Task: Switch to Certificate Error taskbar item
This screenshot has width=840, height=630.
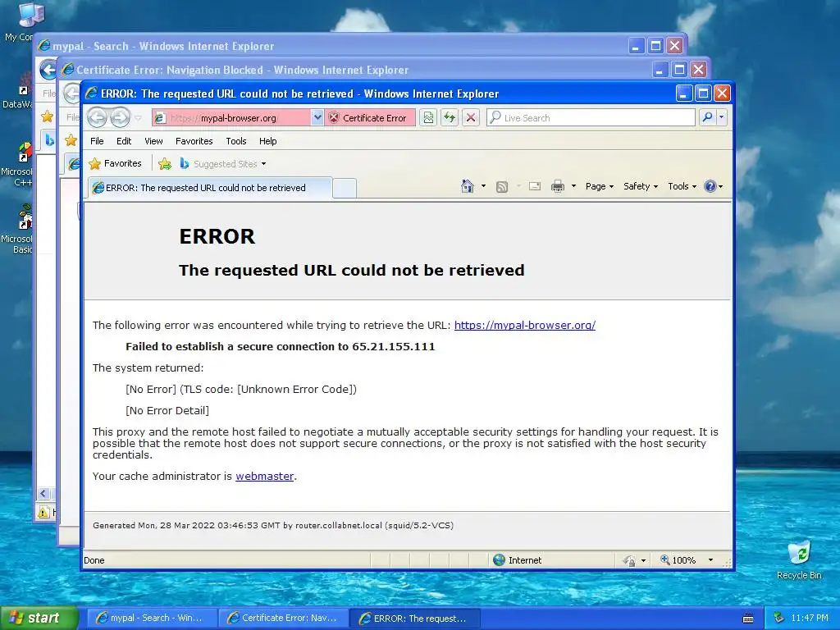Action: (284, 618)
